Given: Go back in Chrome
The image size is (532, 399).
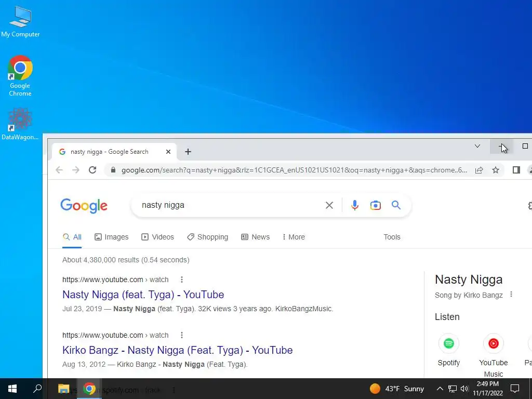Looking at the screenshot, I should (x=59, y=170).
